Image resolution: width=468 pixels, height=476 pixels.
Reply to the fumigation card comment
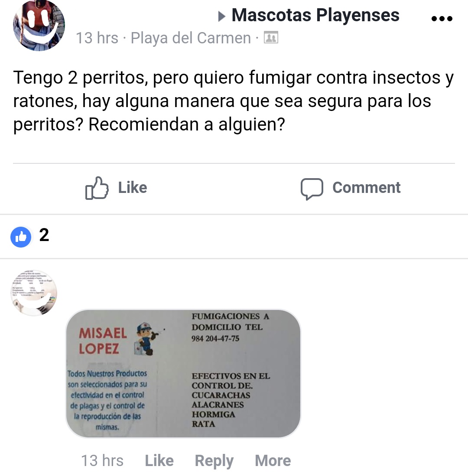tap(214, 461)
